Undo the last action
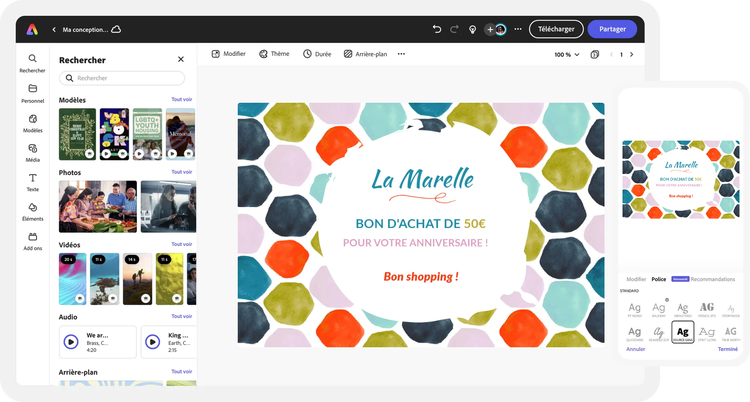 (436, 29)
